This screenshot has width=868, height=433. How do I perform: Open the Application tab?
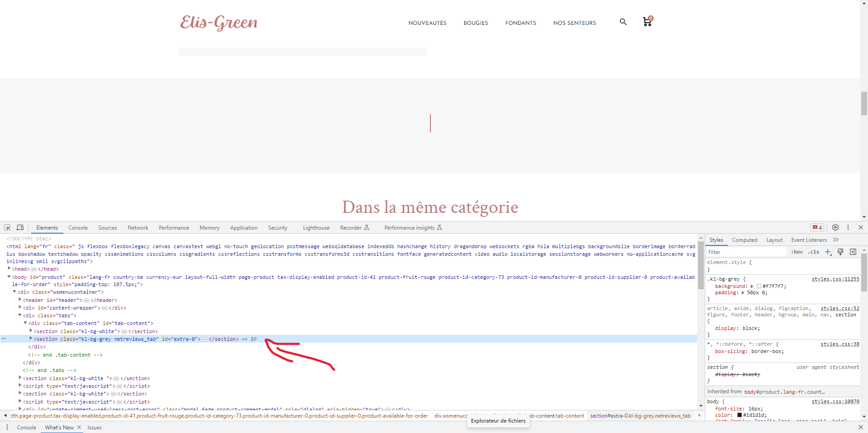click(244, 227)
